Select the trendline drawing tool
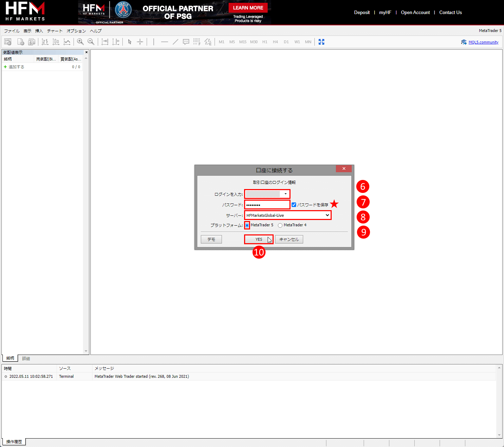The image size is (504, 447). [x=175, y=42]
